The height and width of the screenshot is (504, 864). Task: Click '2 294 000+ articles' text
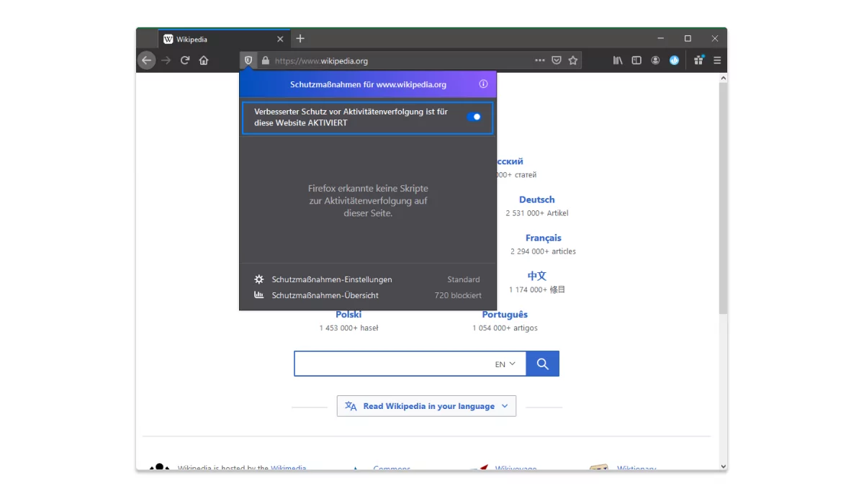tap(544, 251)
